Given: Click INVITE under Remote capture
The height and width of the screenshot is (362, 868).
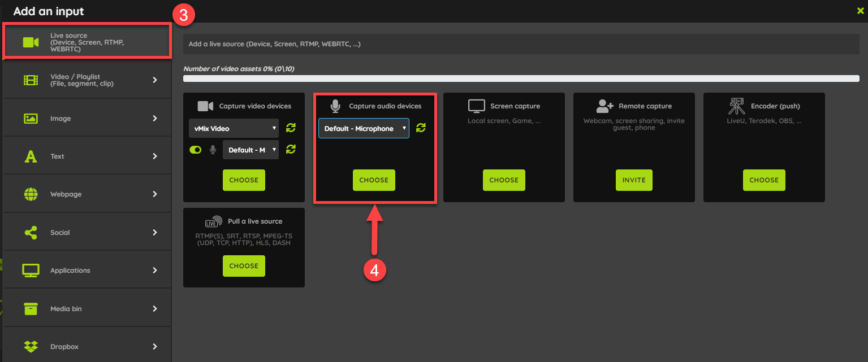Looking at the screenshot, I should click(634, 180).
